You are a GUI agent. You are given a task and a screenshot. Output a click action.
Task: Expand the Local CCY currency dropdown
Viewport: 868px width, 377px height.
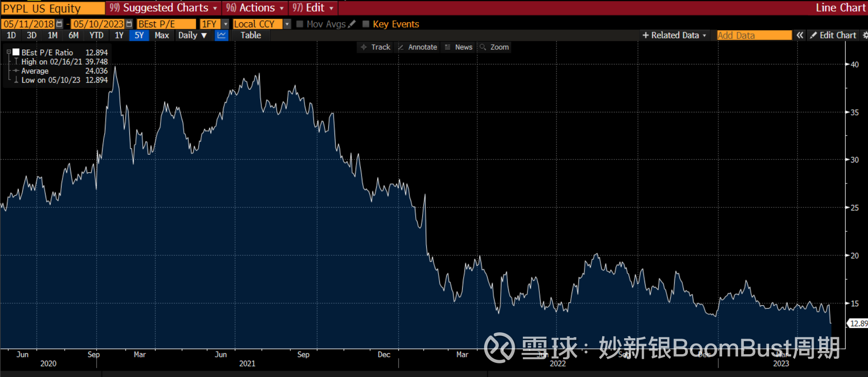coord(287,24)
